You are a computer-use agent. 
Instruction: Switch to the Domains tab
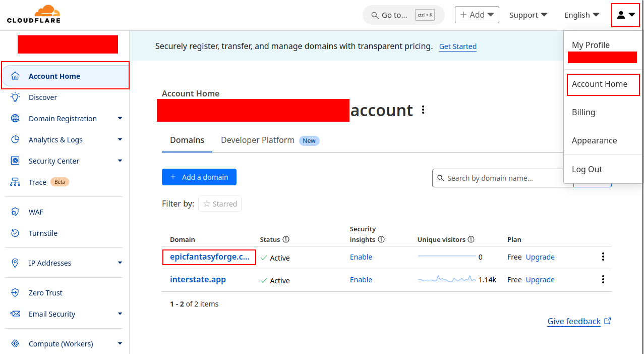click(x=187, y=140)
